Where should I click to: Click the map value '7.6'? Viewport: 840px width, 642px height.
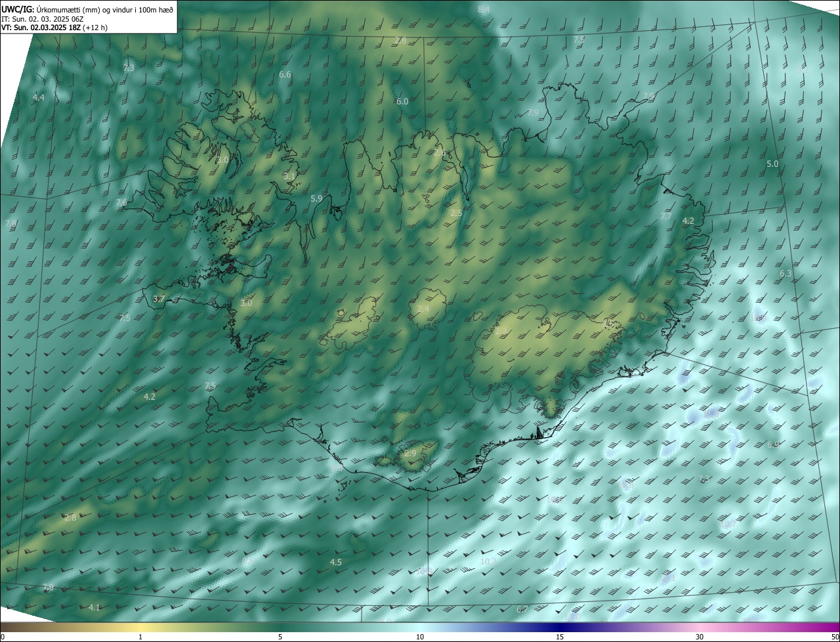pos(121,202)
